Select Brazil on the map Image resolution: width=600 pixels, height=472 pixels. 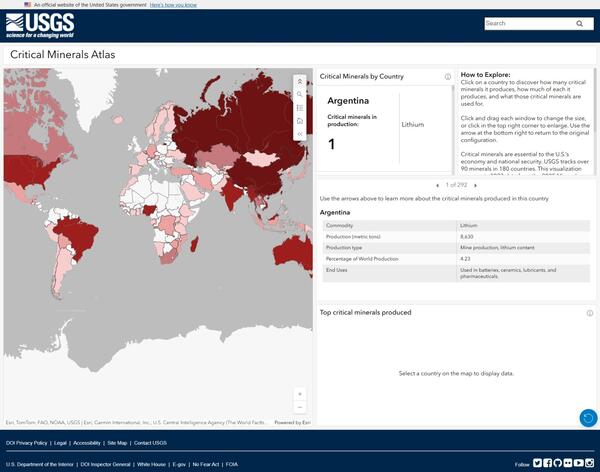click(78, 235)
